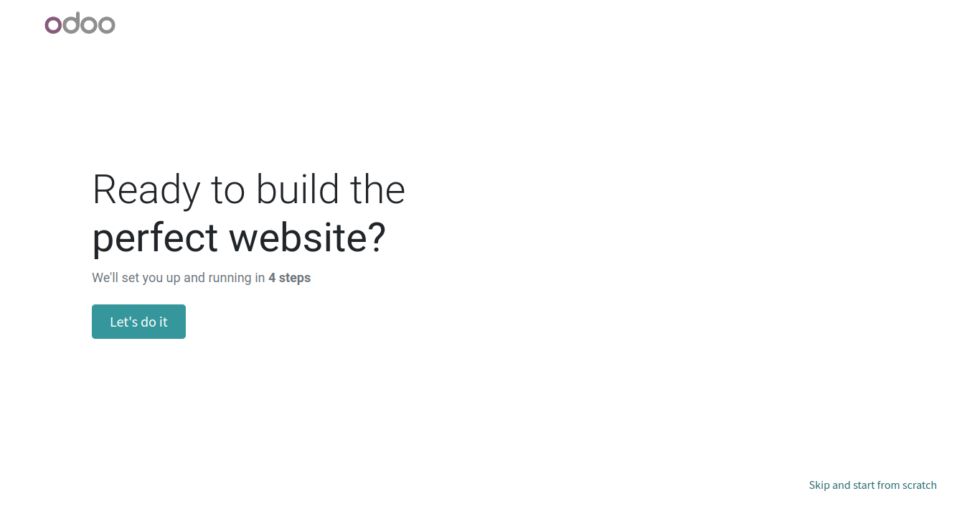Image resolution: width=980 pixels, height=509 pixels.
Task: Click the 'Ready to build the' heading line
Action: [x=249, y=190]
